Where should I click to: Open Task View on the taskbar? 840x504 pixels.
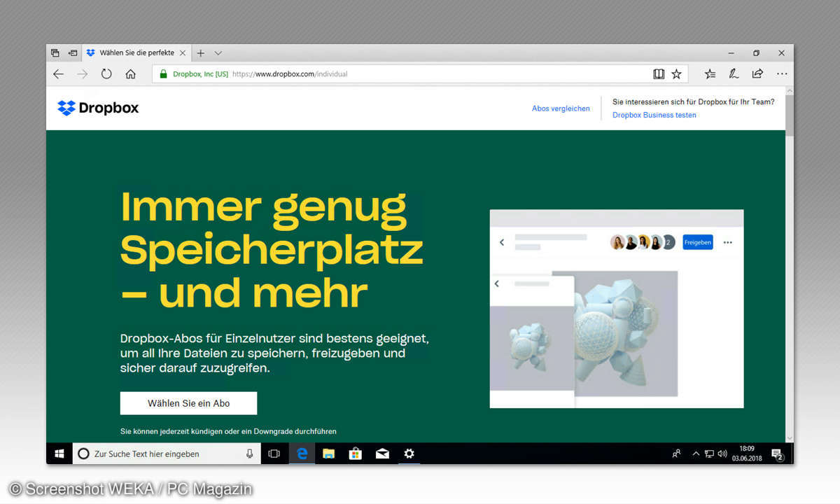[x=274, y=454]
